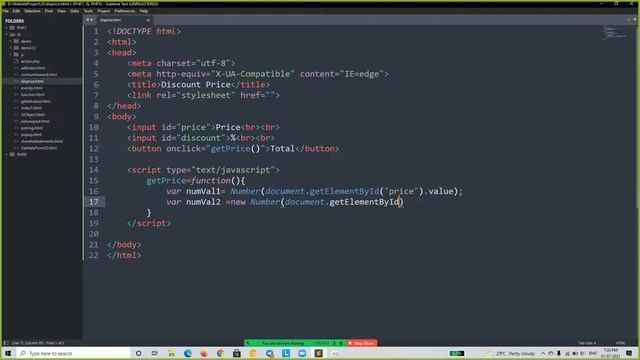This screenshot has height=360, width=640.
Task: Open the Preferences menu
Action: tap(124, 11)
